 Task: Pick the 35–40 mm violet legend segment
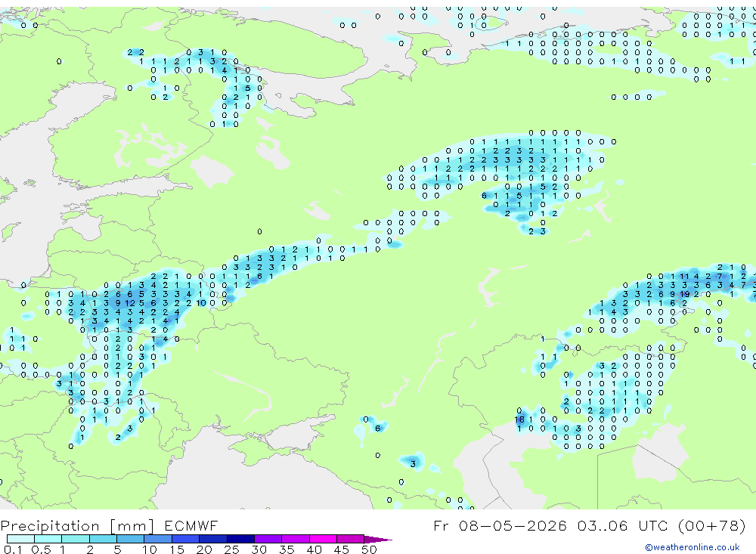[x=295, y=539]
